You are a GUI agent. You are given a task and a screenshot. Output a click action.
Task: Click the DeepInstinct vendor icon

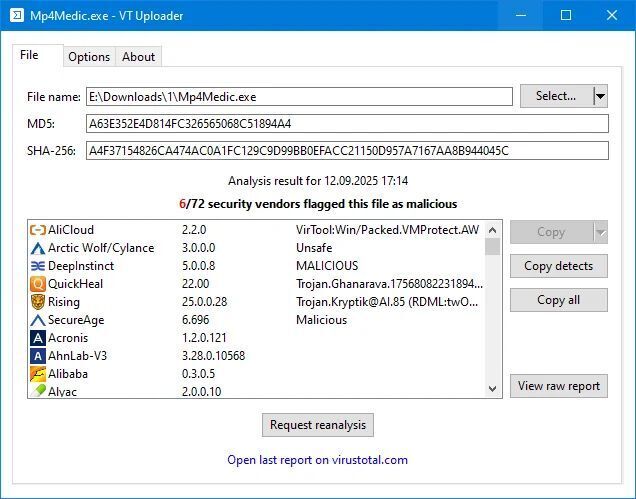click(x=38, y=266)
